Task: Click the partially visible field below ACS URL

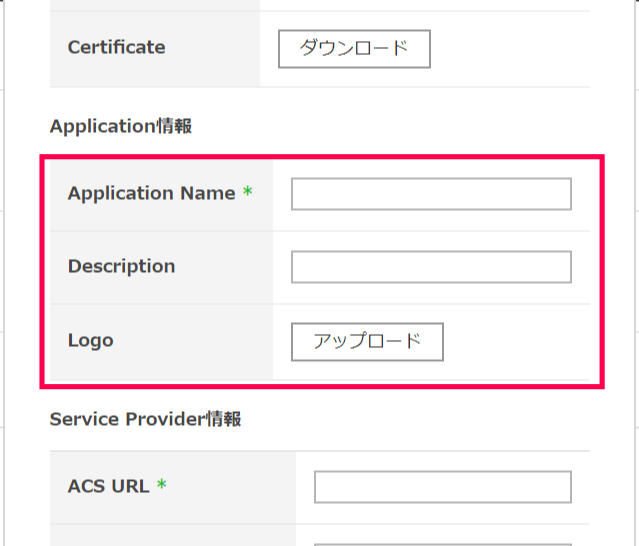Action: click(x=442, y=542)
